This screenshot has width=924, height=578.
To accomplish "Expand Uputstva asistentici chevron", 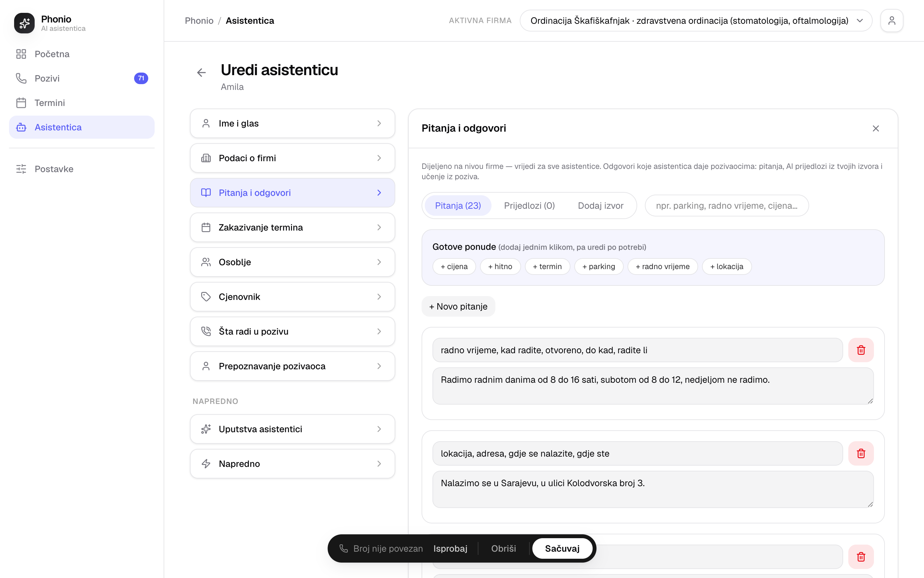I will pos(379,429).
